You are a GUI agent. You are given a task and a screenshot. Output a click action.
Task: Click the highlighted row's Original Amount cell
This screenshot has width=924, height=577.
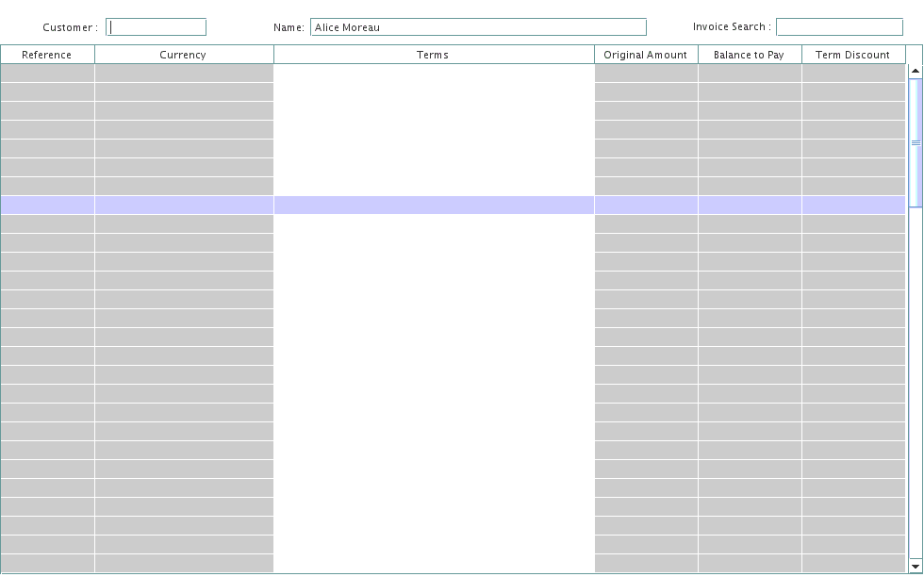pyautogui.click(x=646, y=206)
